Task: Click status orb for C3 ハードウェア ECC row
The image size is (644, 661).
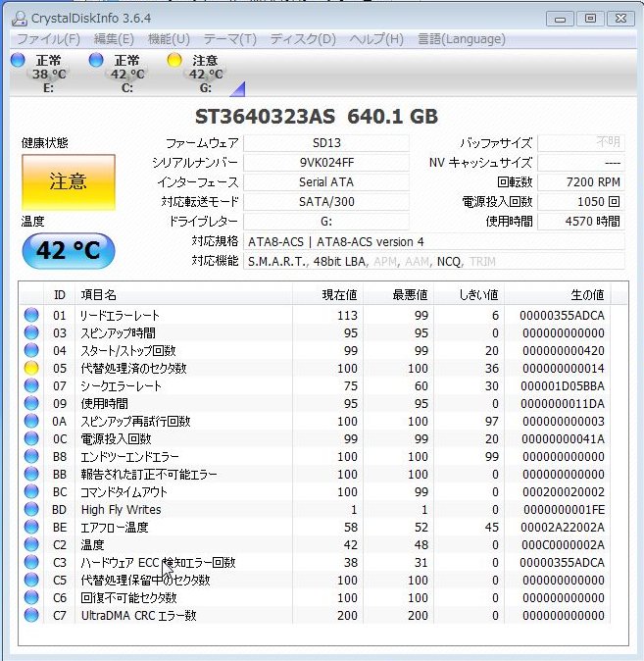Action: click(31, 562)
